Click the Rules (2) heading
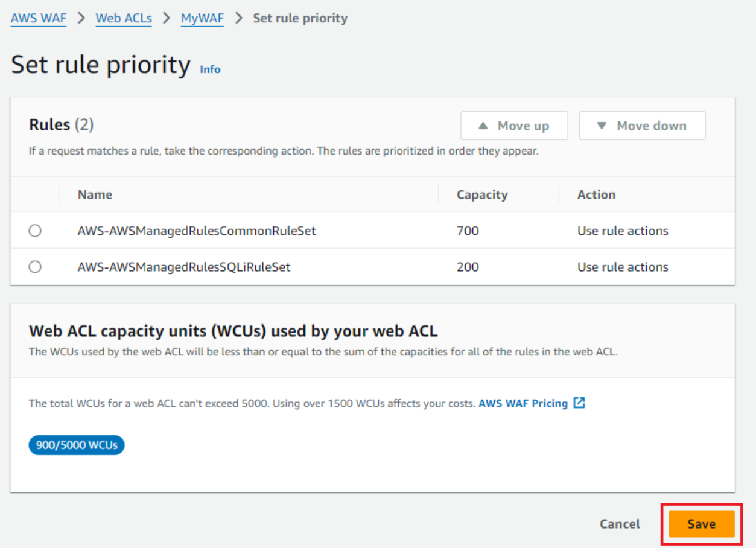 [x=62, y=125]
